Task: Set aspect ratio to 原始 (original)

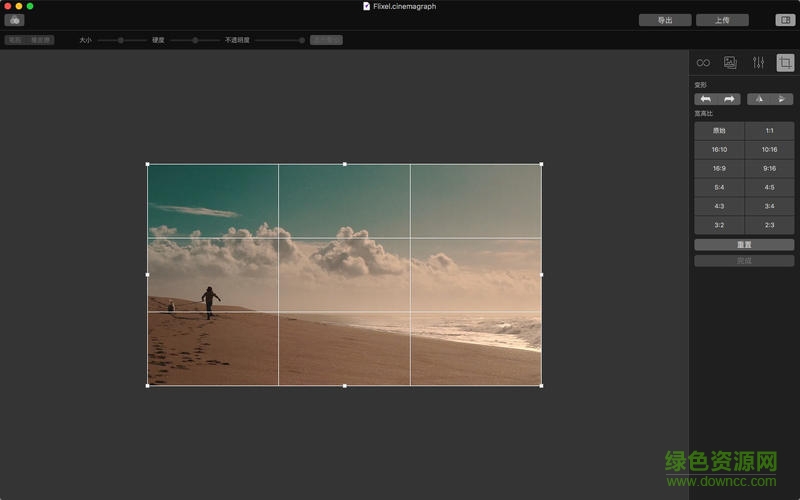Action: click(719, 131)
